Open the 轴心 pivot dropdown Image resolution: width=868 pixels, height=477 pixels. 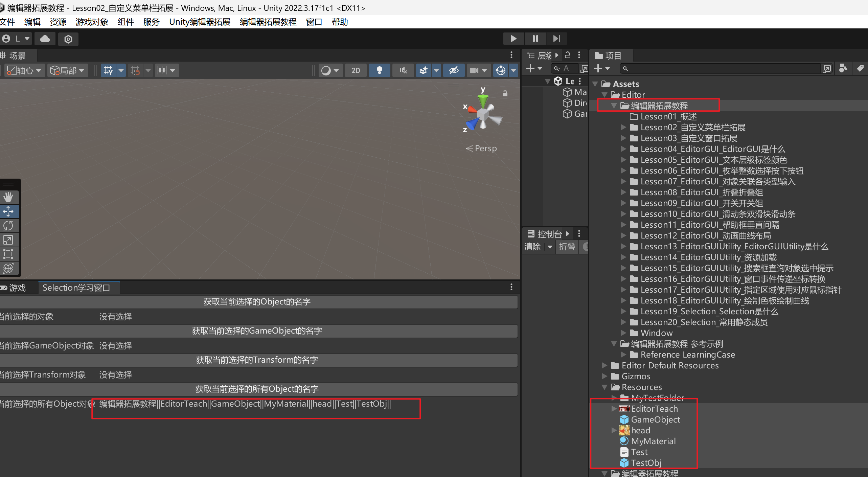25,70
